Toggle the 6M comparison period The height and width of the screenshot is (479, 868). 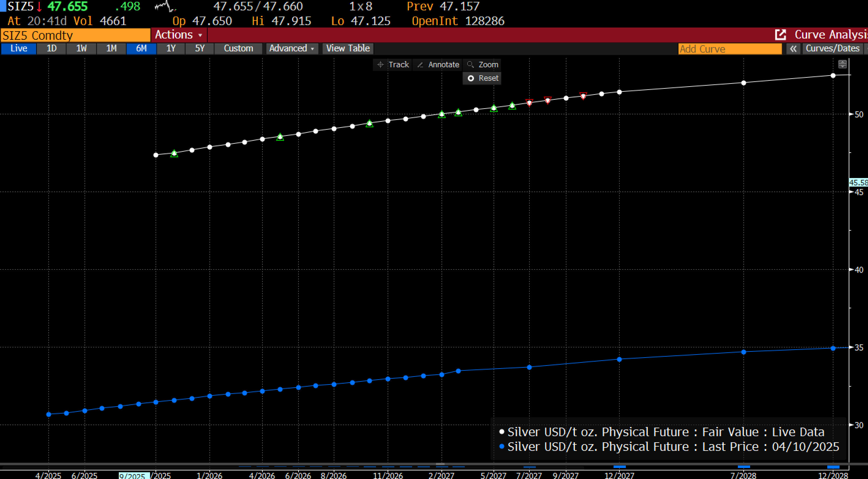coord(141,48)
